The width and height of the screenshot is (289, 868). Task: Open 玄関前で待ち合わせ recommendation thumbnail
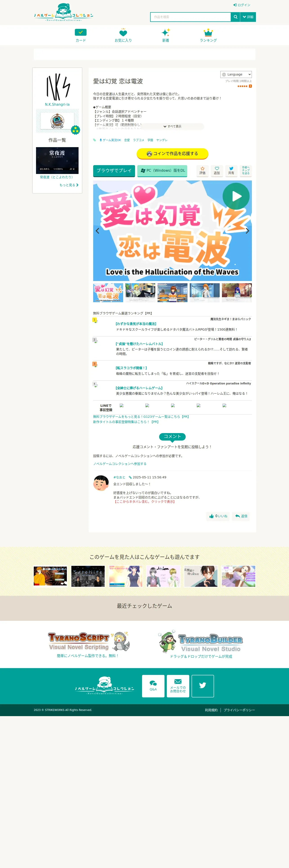coord(201,576)
